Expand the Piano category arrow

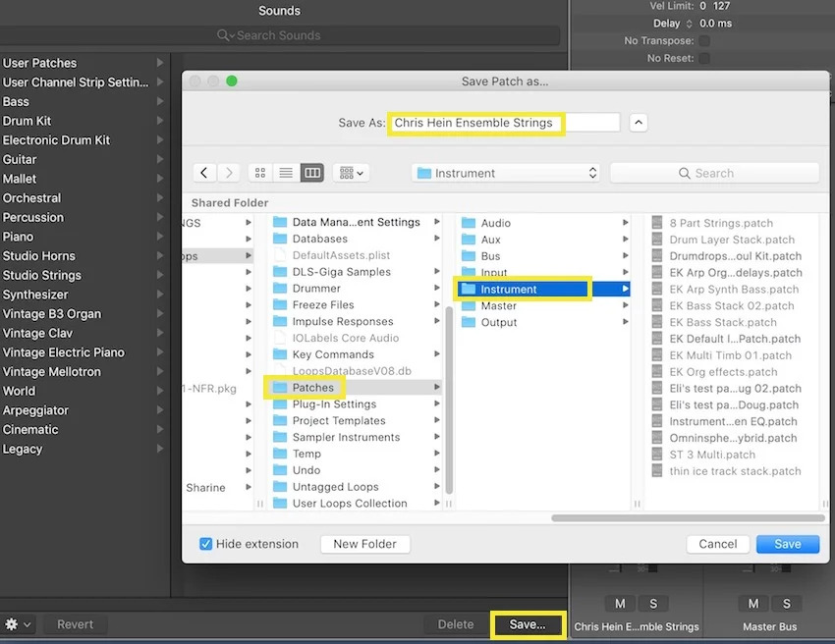pyautogui.click(x=160, y=237)
